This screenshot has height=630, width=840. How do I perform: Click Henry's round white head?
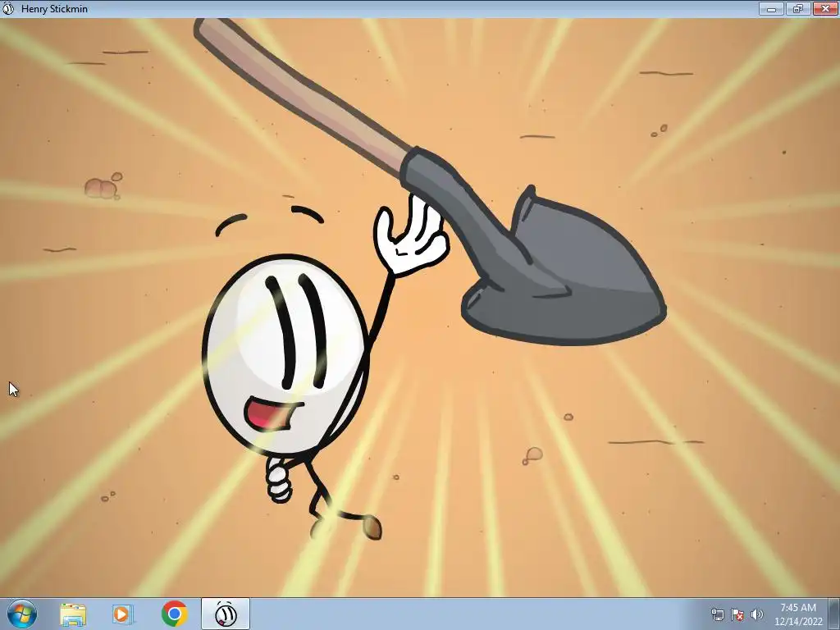285,354
